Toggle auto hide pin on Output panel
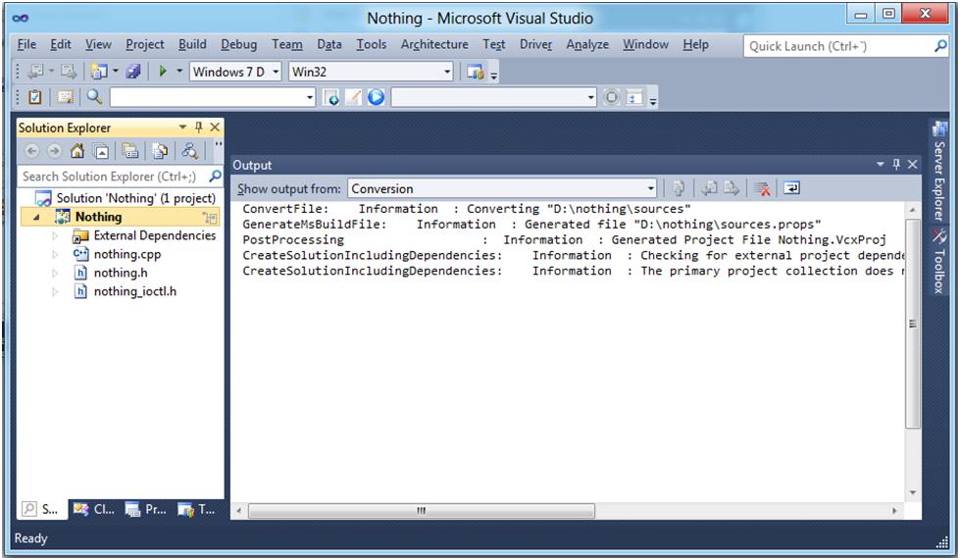The image size is (960, 560). 896,165
